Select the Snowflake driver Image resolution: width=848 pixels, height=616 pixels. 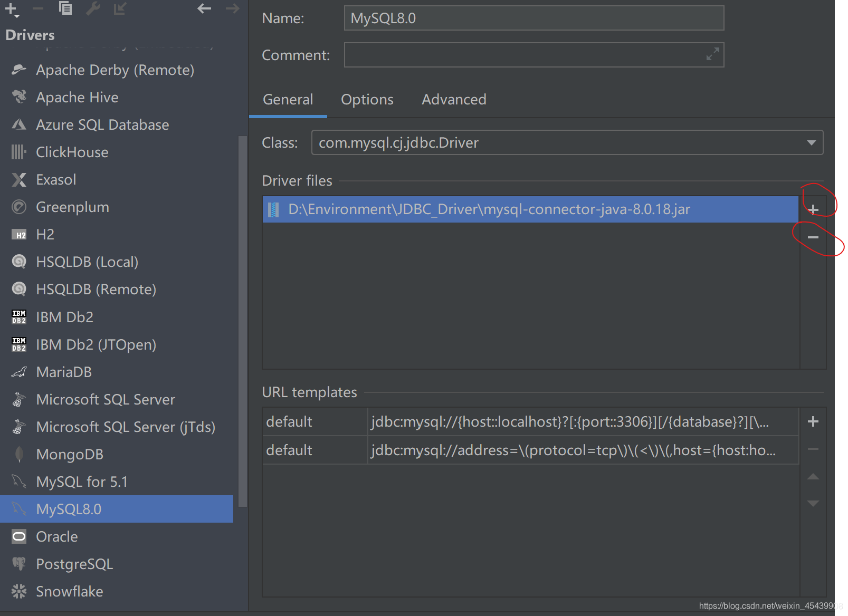pos(117,591)
